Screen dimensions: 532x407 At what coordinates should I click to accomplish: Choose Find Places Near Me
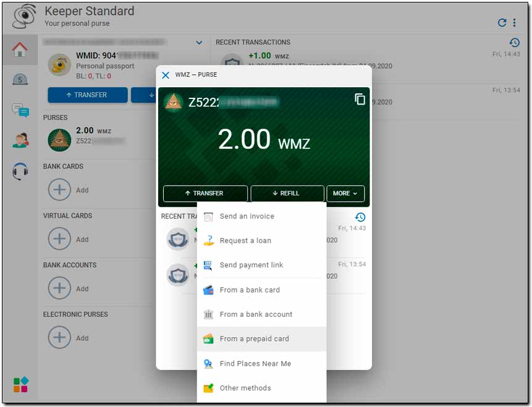pyautogui.click(x=261, y=364)
